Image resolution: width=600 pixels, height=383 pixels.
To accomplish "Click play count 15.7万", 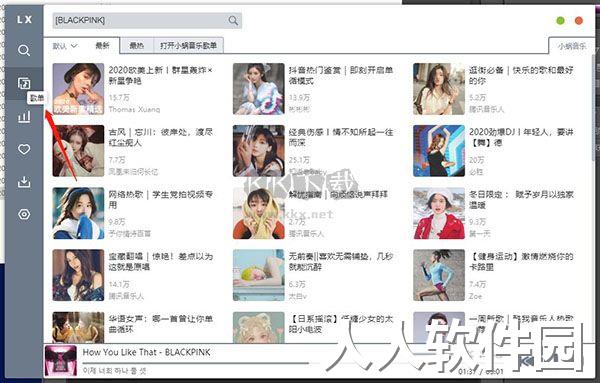I will [x=119, y=98].
